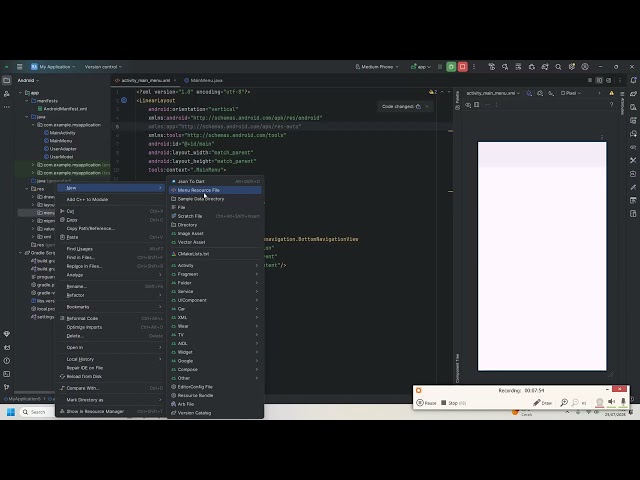Open the Component Tree vertical tab
Screen dimensions: 640x480
tap(457, 368)
